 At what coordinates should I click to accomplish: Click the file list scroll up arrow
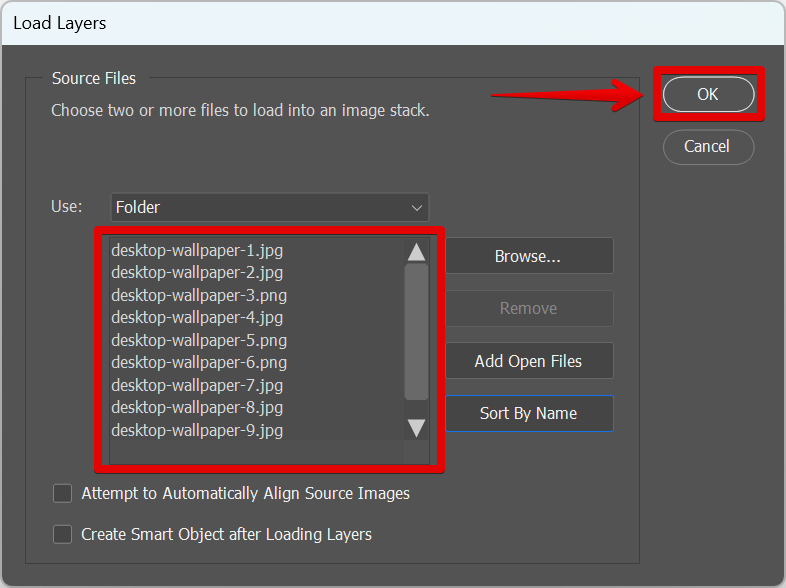pyautogui.click(x=417, y=252)
